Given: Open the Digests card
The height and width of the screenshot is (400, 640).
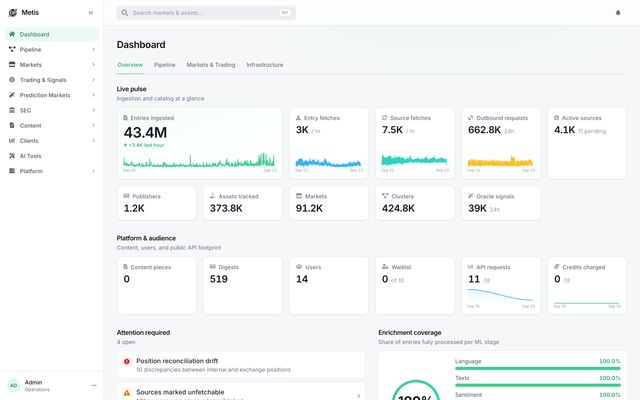Looking at the screenshot, I should 242,286.
